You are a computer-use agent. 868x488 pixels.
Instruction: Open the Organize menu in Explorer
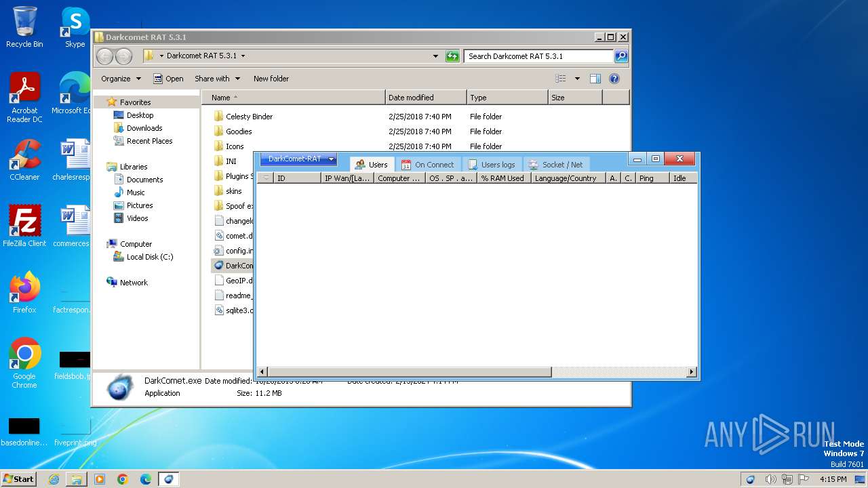(121, 79)
